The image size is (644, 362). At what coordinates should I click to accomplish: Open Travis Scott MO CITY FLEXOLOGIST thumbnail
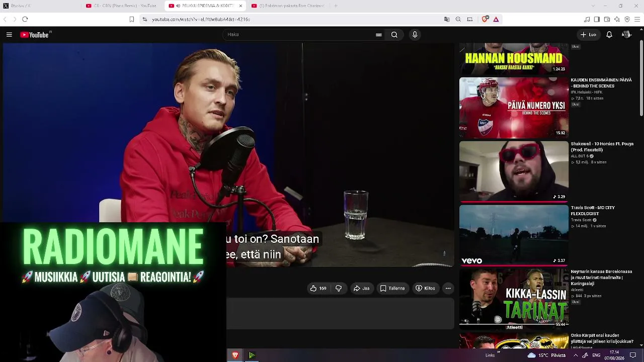[x=514, y=235]
